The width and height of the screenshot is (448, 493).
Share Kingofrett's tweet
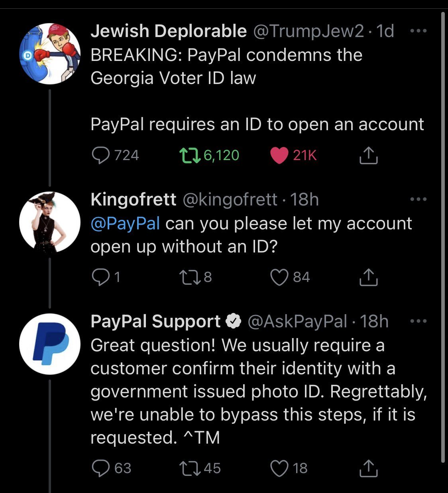[x=368, y=278]
